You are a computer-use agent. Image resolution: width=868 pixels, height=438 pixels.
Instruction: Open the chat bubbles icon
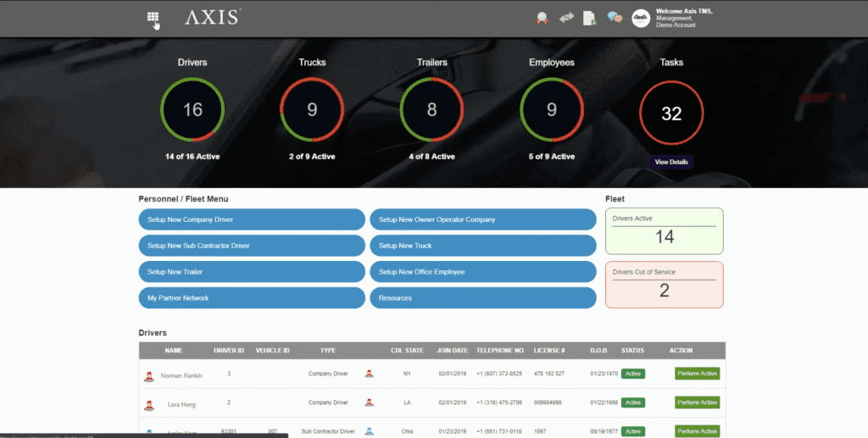615,17
